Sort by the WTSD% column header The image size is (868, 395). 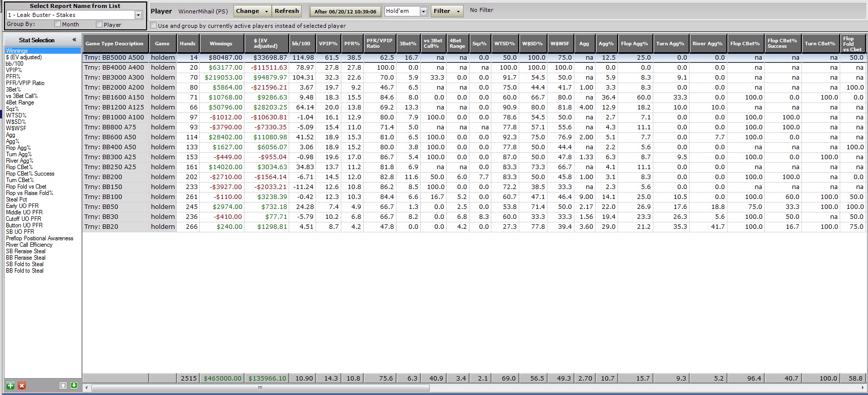pyautogui.click(x=504, y=43)
